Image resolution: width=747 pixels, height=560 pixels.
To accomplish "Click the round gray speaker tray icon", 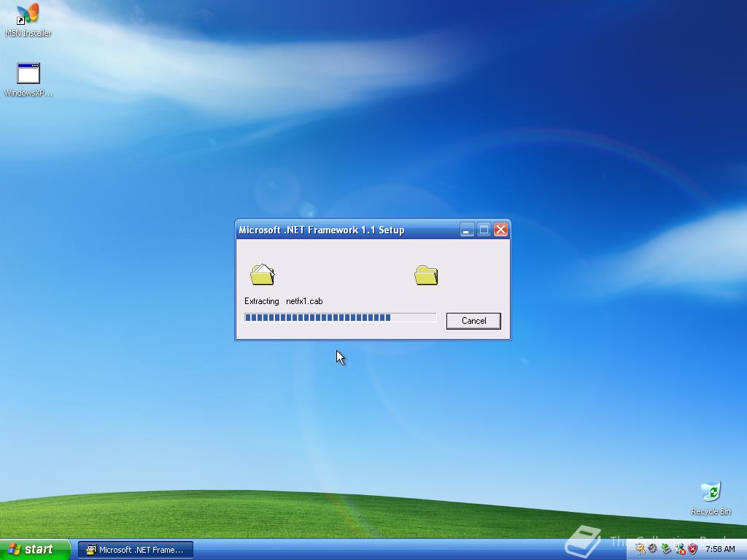I will [x=653, y=549].
